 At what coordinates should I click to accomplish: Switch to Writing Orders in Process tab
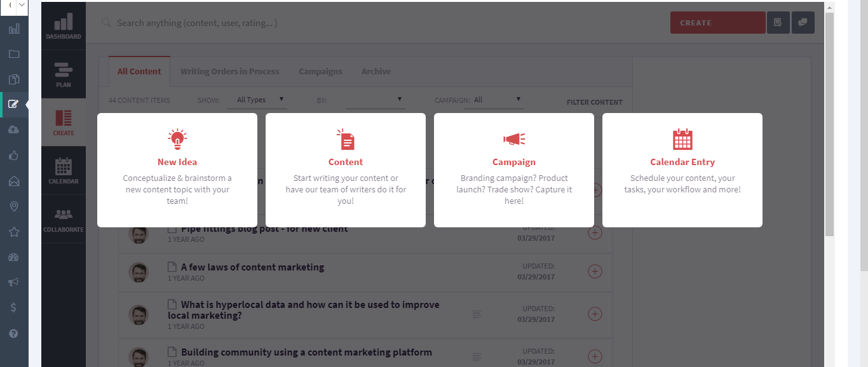click(229, 72)
